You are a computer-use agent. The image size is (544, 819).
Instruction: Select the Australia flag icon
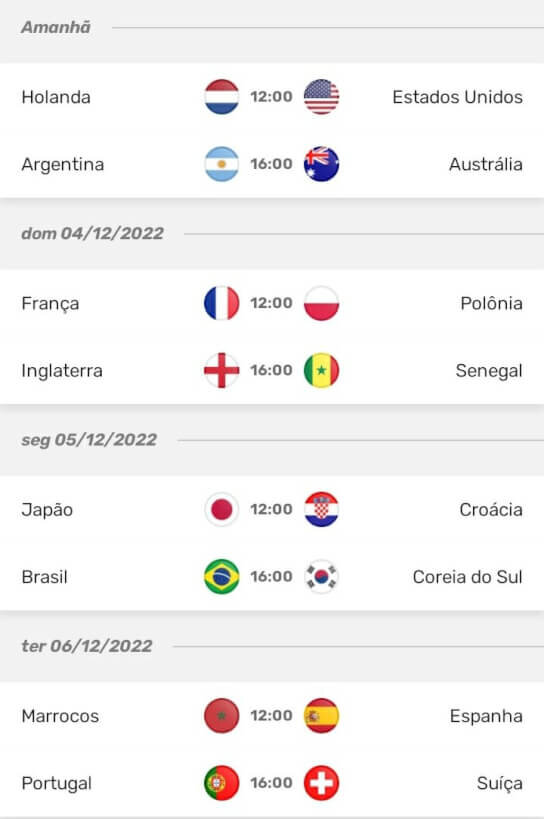pos(321,164)
